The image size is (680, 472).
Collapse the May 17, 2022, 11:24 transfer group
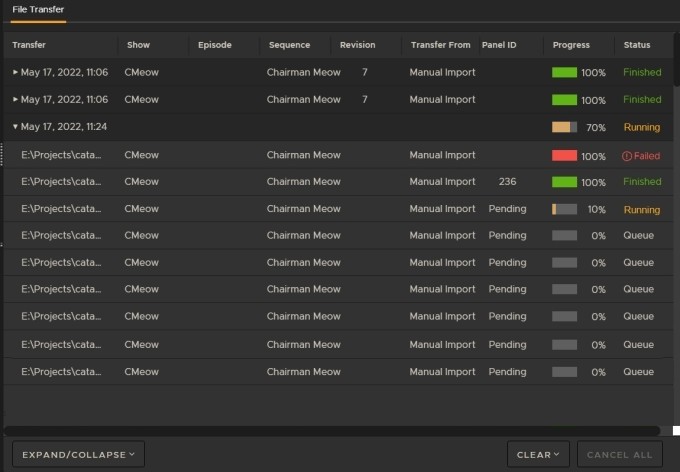[x=15, y=127]
